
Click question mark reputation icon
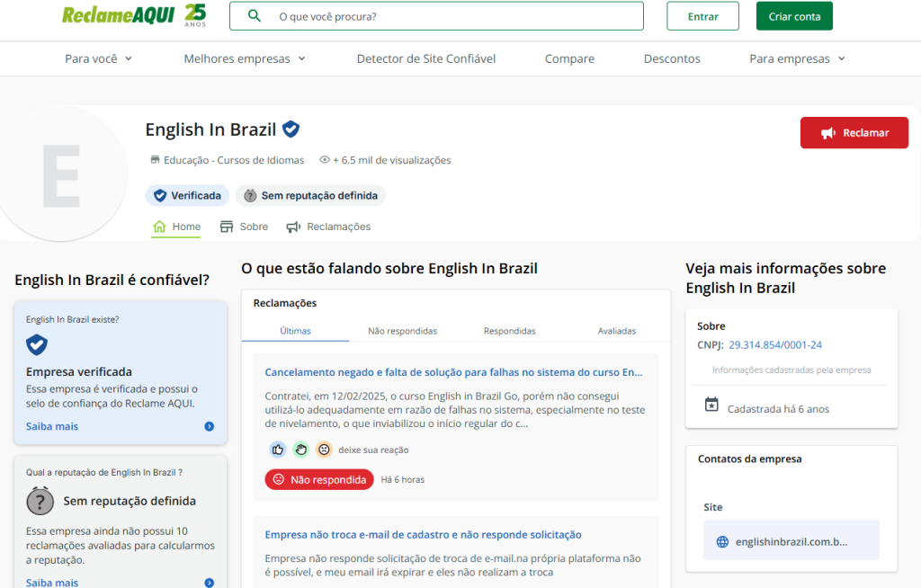coord(40,501)
